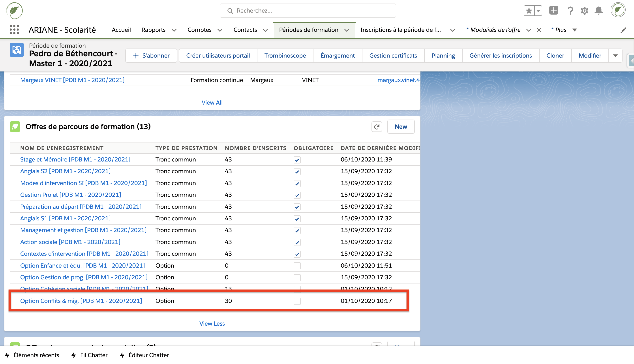Click the Générer les inscriptions button
The image size is (634, 364).
tap(501, 56)
